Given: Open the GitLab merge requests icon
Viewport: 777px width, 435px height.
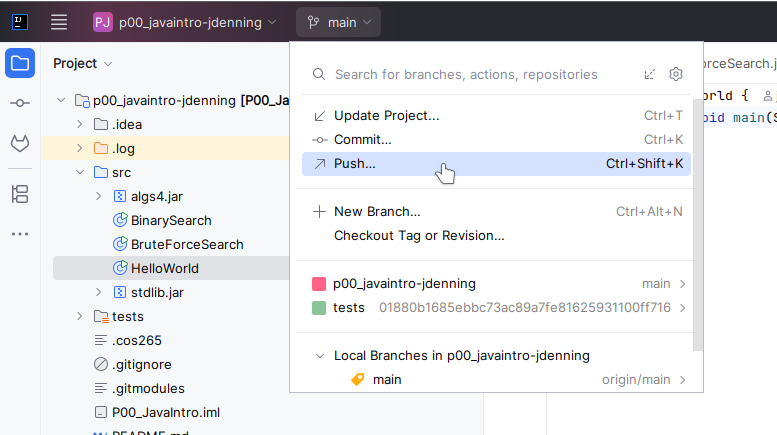Looking at the screenshot, I should pos(20,144).
